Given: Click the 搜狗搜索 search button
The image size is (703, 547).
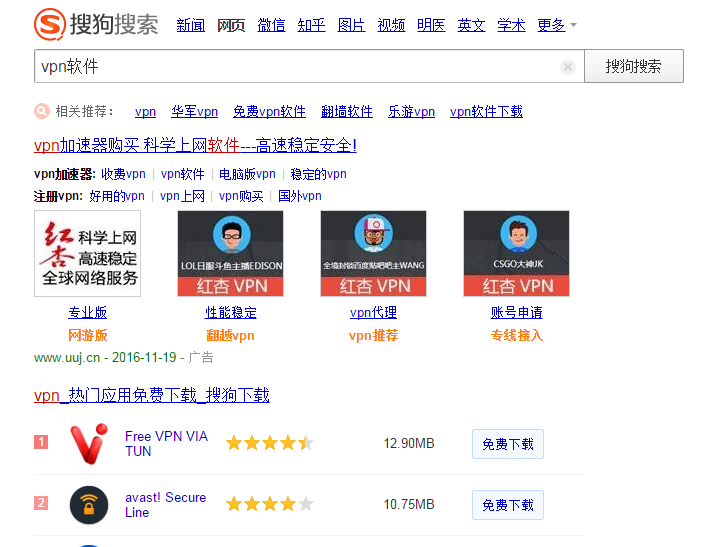Looking at the screenshot, I should point(634,66).
